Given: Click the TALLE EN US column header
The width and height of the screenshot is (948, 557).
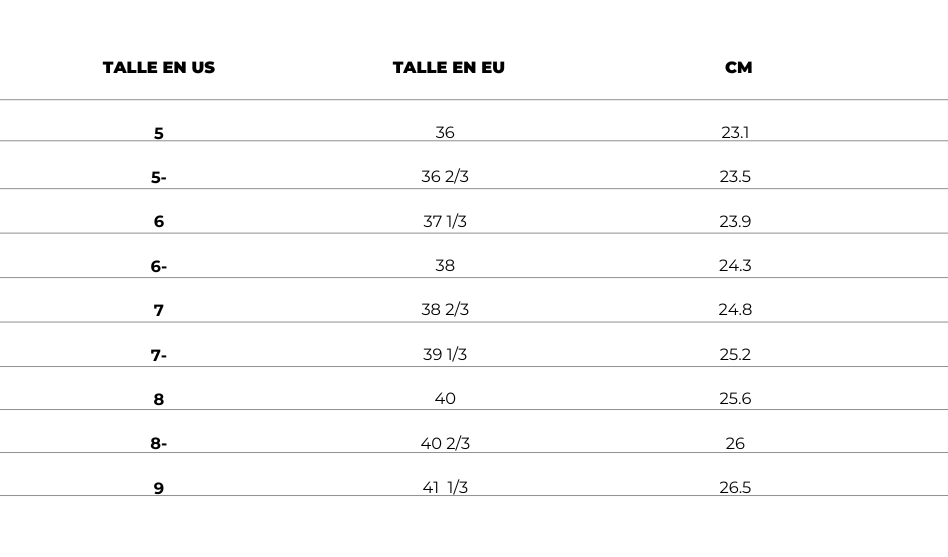Looking at the screenshot, I should point(158,67).
